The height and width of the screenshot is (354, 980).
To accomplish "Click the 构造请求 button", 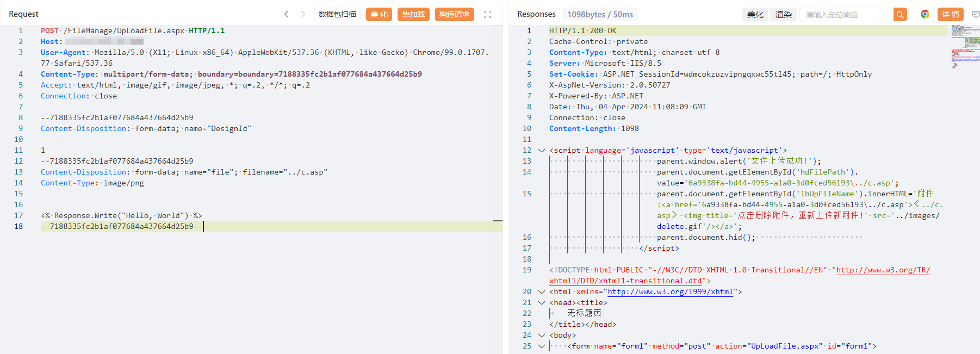I will point(454,15).
